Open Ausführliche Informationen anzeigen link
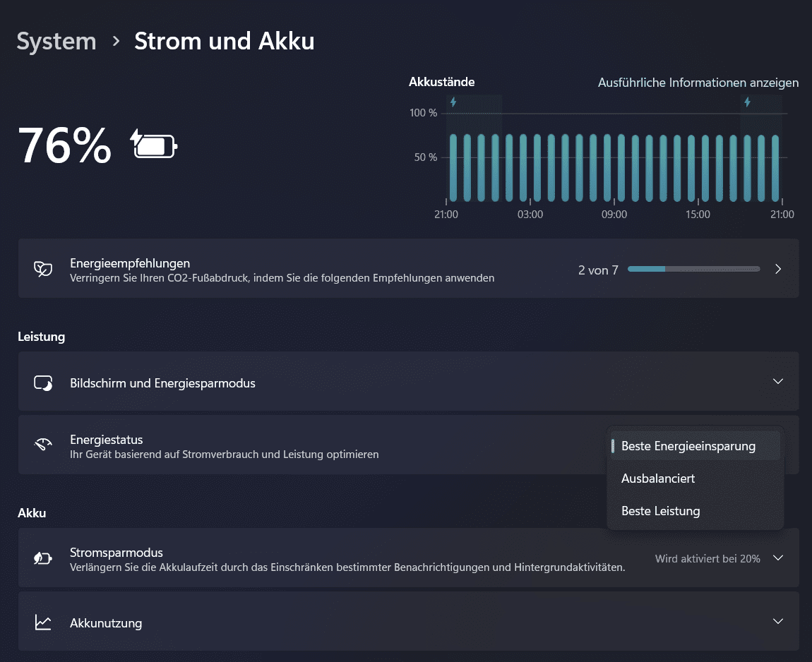The width and height of the screenshot is (812, 662). (698, 83)
